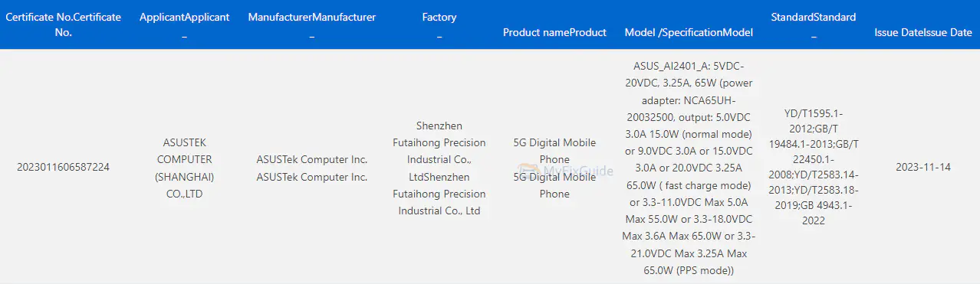Click the NCA65UH-20032500 power adapter text
980x284 pixels.
(x=690, y=108)
